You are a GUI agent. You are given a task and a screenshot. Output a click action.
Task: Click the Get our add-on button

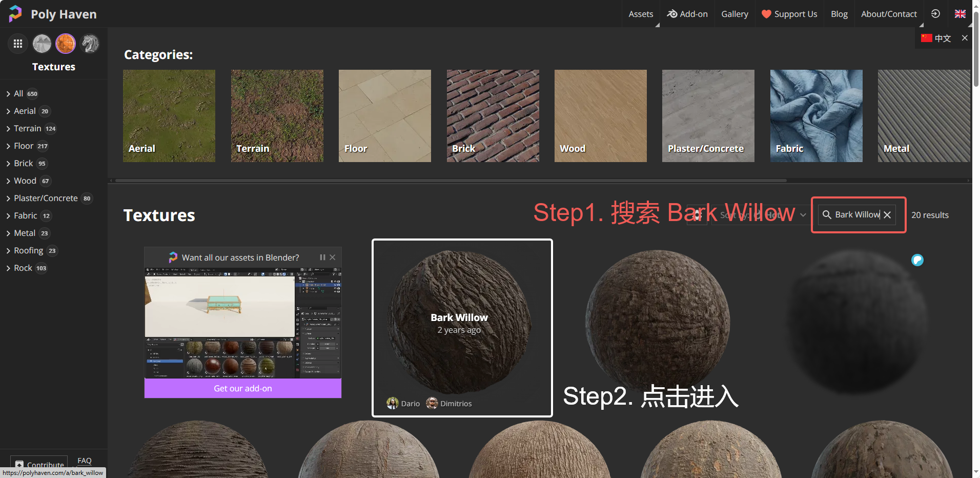[x=243, y=388]
